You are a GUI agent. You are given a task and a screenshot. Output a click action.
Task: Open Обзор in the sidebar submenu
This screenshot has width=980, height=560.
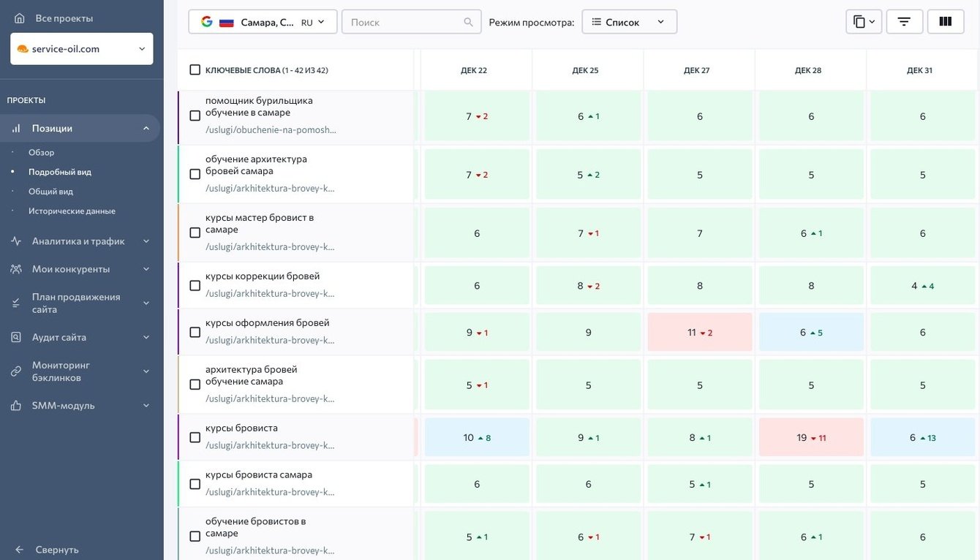(x=42, y=152)
